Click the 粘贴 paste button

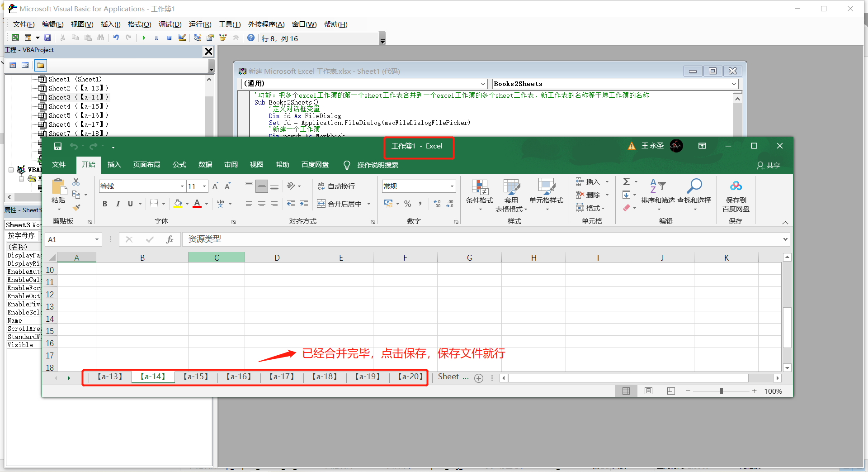[x=58, y=195]
